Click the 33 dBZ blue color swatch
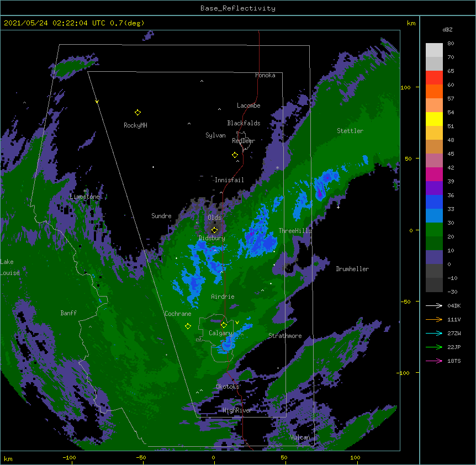 pos(434,202)
